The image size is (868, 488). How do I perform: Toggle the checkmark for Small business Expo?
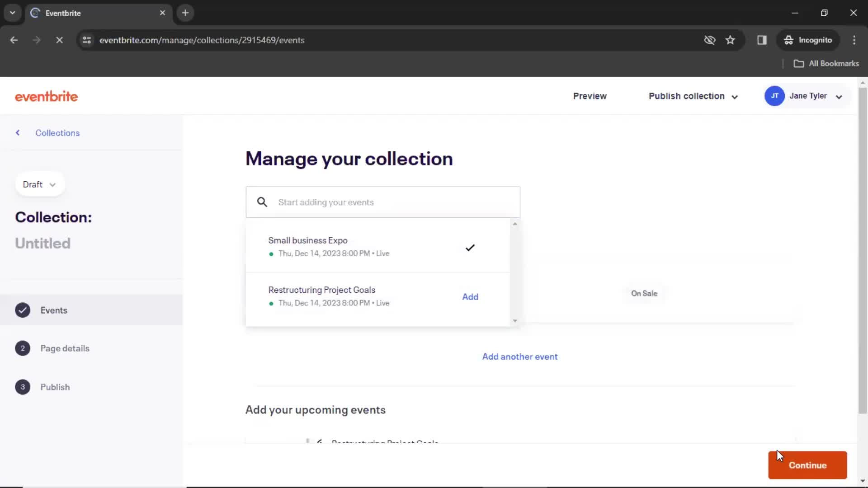click(470, 248)
